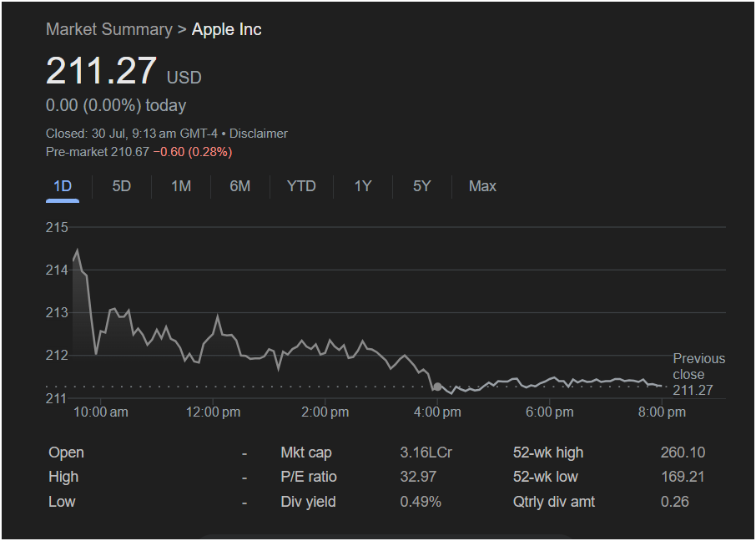This screenshot has width=756, height=541.
Task: Select the Max time range tab
Action: pos(482,186)
